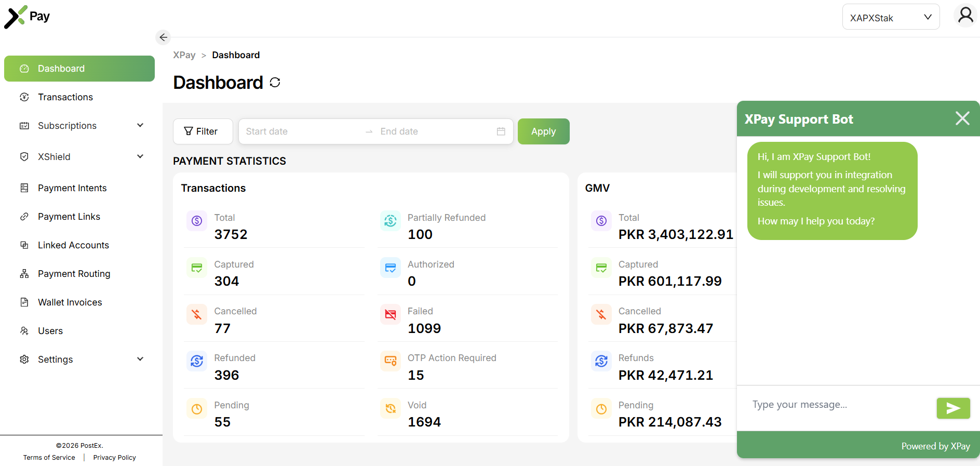Screen dimensions: 980x466
Task: Click the XPay logo
Action: click(x=27, y=17)
